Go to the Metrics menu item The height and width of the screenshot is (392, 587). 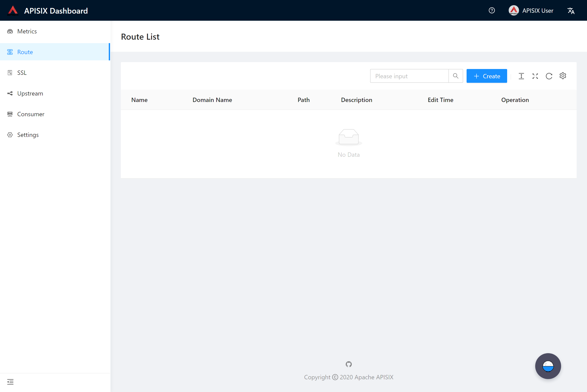click(27, 31)
